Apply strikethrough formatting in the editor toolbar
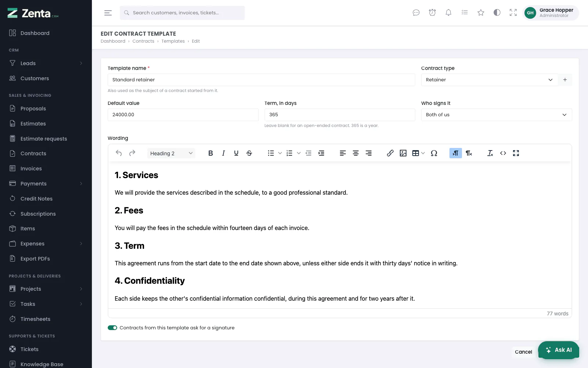Image resolution: width=588 pixels, height=368 pixels. (x=249, y=153)
